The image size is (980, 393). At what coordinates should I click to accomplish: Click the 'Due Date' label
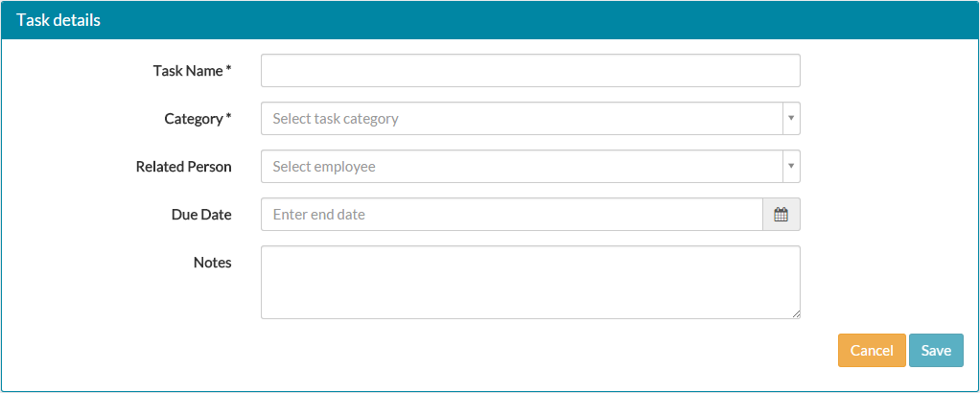point(201,215)
